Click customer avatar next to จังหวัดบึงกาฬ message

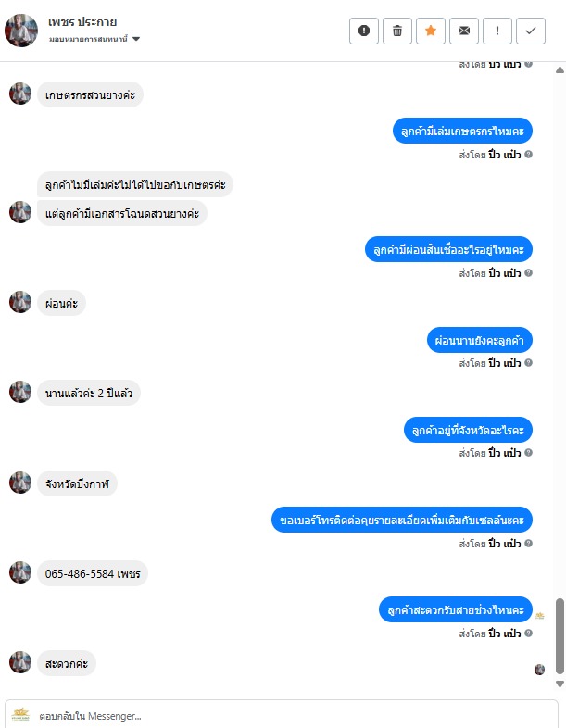point(20,483)
